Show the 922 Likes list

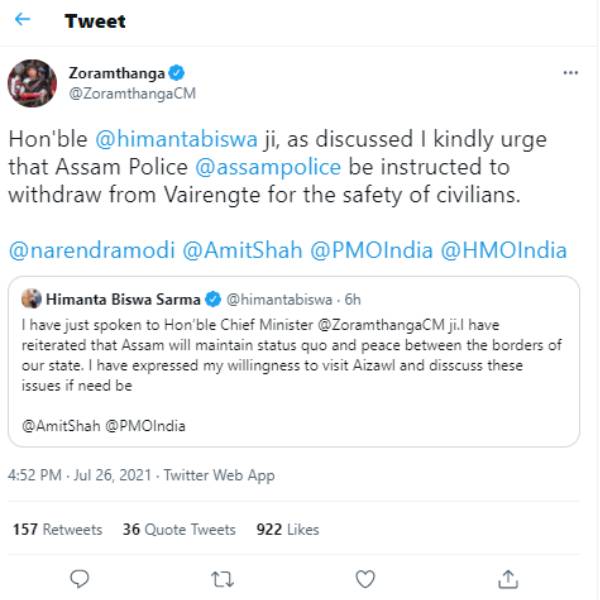pyautogui.click(x=290, y=529)
